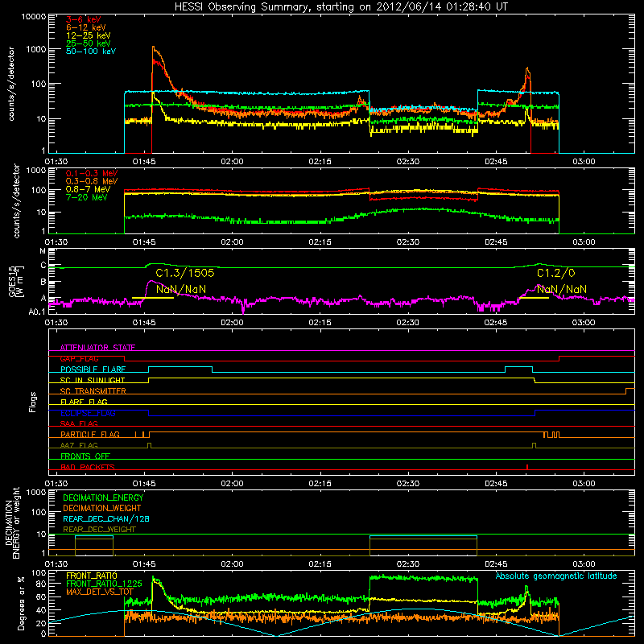Click the ATTENUATOR_STATE flag label

97,348
